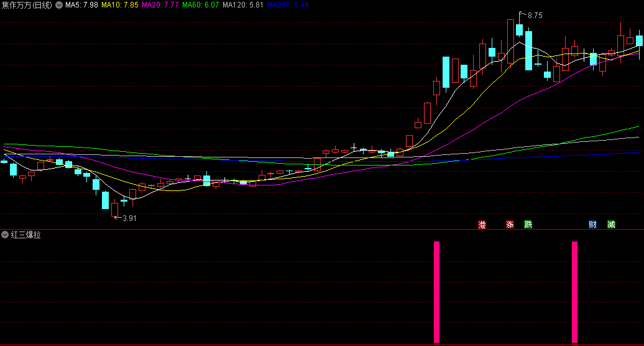
Task: Open the dropdown arrow beside 焦作万方(日线)
Action: point(59,6)
